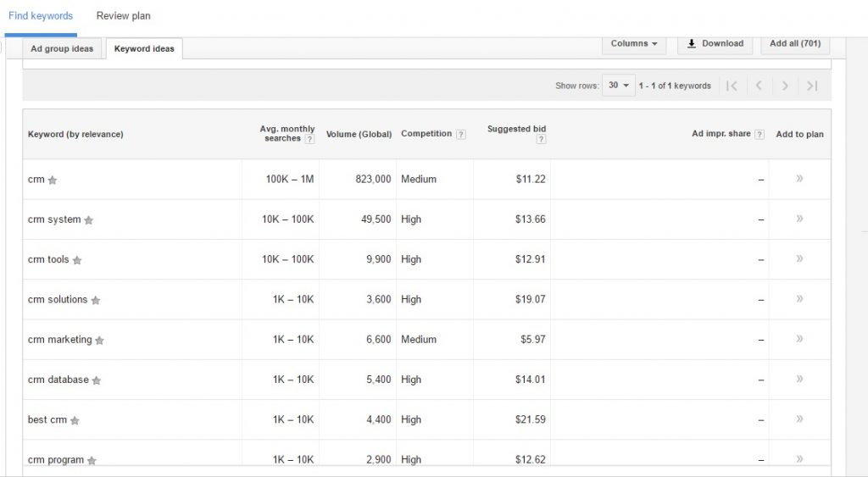Click the 823,000 volume value
The height and width of the screenshot is (477, 868).
coord(373,180)
